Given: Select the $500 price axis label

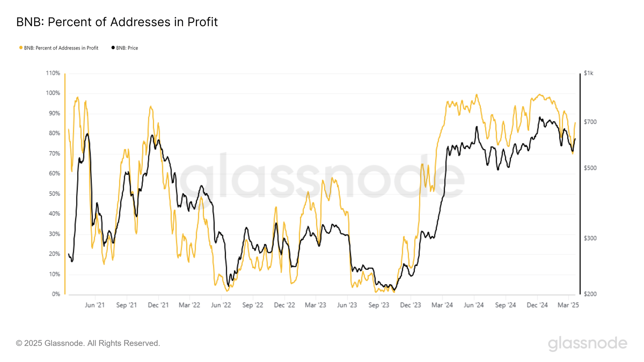Looking at the screenshot, I should (x=590, y=168).
